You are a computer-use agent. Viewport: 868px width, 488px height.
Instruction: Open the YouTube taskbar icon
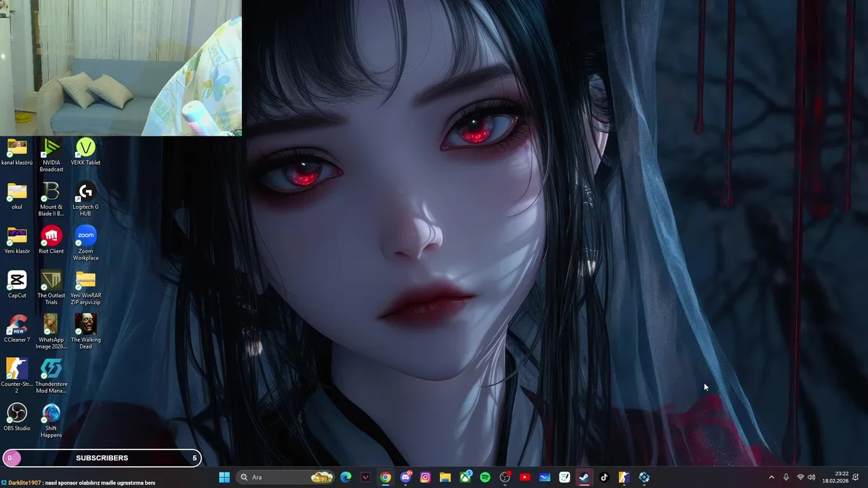(x=524, y=477)
